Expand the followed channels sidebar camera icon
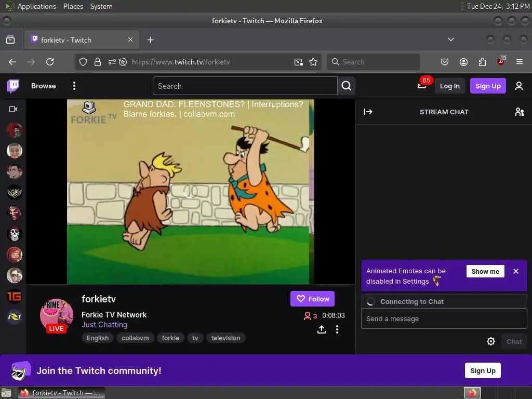 pyautogui.click(x=13, y=109)
